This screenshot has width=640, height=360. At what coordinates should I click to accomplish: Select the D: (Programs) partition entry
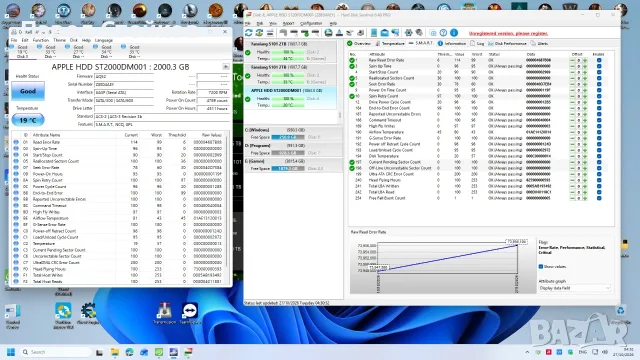click(x=293, y=149)
